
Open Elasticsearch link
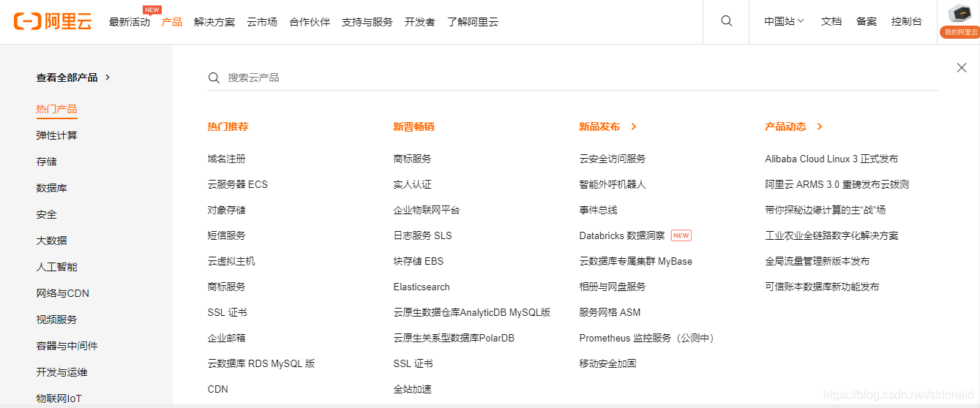pos(422,287)
